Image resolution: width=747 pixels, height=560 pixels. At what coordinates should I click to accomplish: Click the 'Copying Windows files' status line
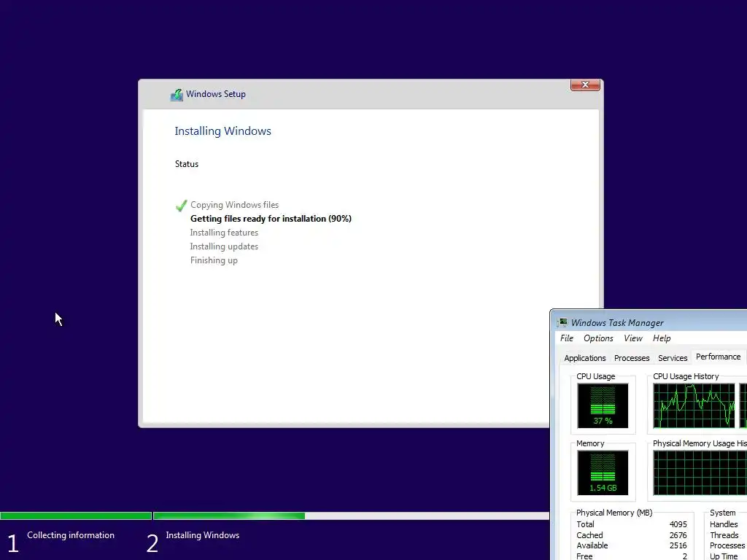tap(234, 205)
